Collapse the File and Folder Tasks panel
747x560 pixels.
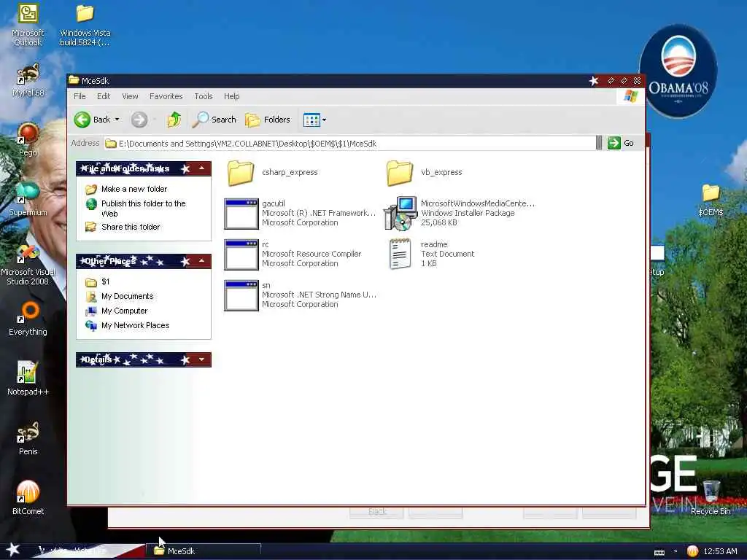pyautogui.click(x=202, y=168)
